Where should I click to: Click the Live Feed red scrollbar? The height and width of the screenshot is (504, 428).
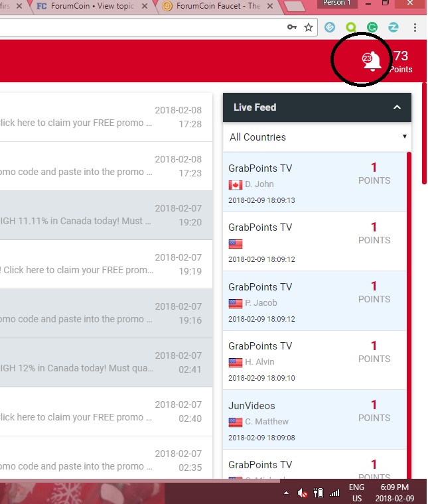point(409,315)
